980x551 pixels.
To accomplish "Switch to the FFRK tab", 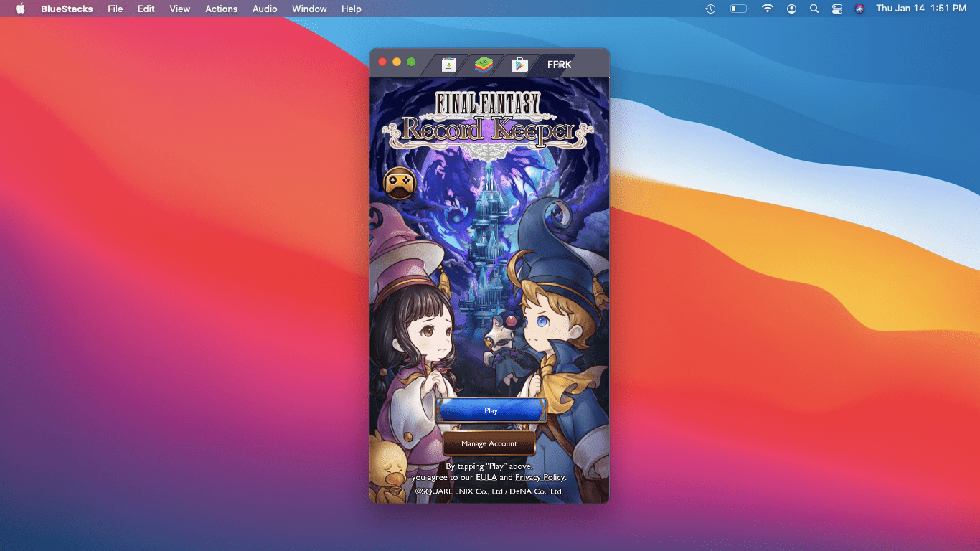I will click(559, 65).
